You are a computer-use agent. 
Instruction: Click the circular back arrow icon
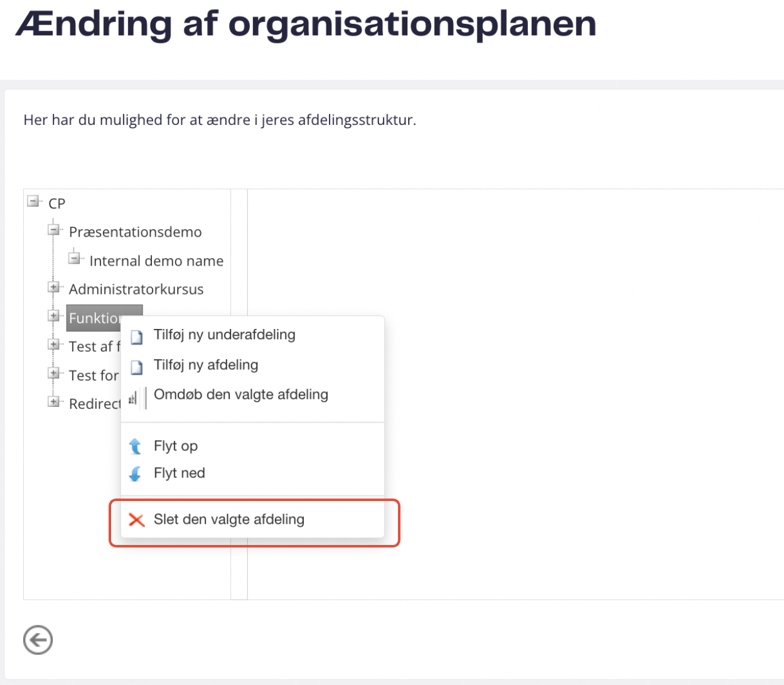point(38,640)
